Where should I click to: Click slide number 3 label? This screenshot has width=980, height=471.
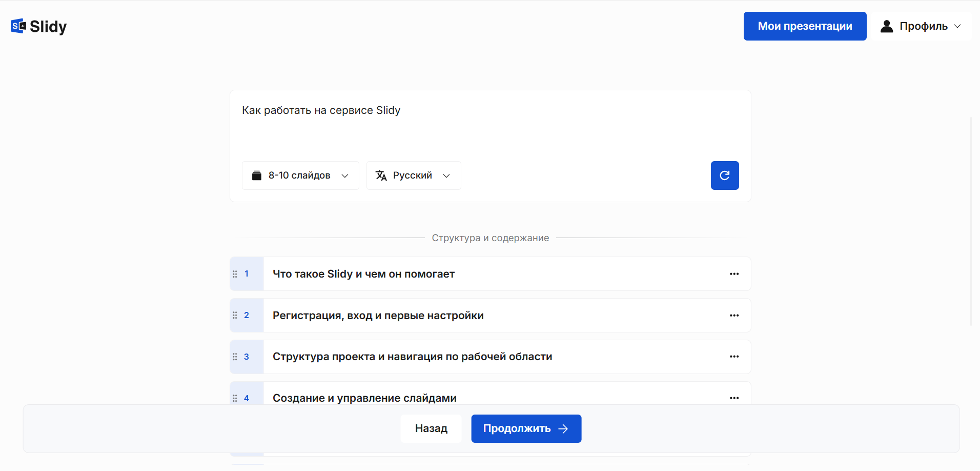click(x=247, y=357)
